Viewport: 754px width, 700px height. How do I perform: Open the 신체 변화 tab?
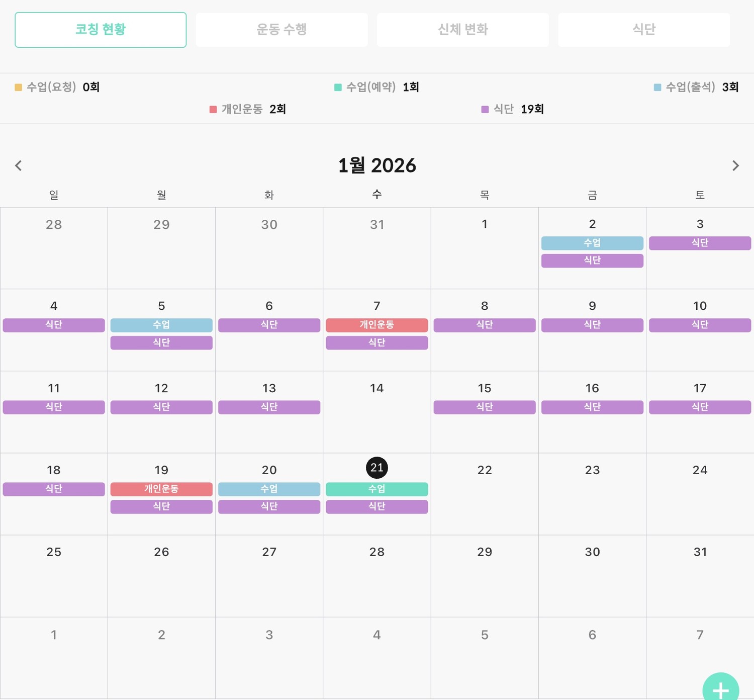462,30
